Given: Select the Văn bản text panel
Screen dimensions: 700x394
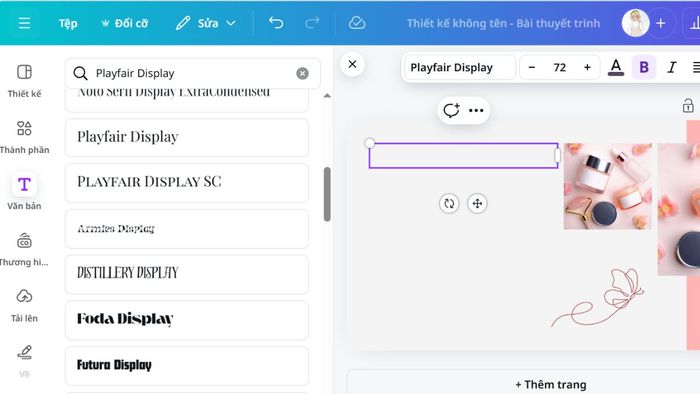Looking at the screenshot, I should coord(24,193).
